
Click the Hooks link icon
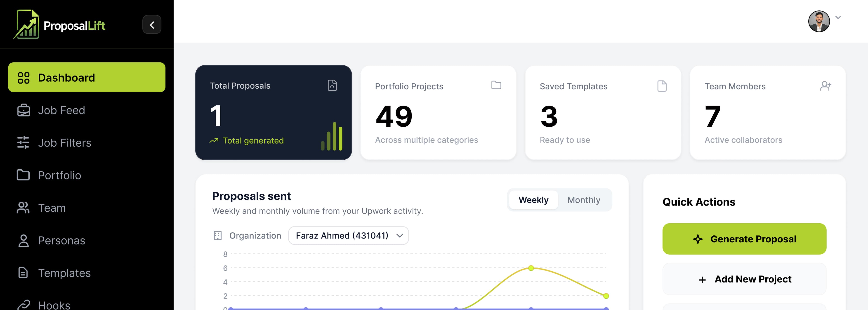coord(23,305)
